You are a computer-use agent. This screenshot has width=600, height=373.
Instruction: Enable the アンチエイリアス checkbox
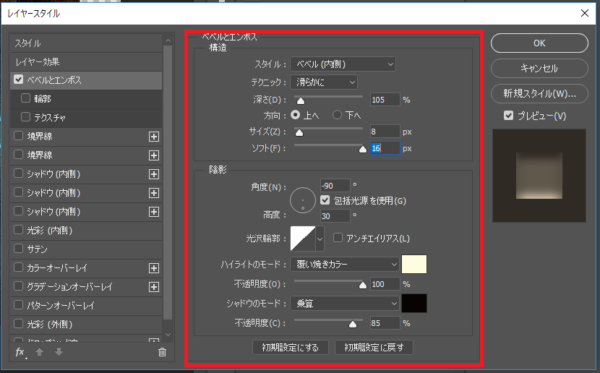tap(338, 238)
